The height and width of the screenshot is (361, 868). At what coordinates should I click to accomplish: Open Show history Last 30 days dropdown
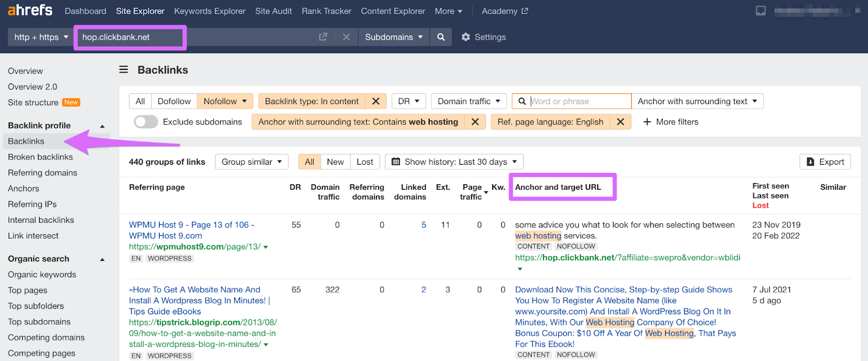click(454, 162)
